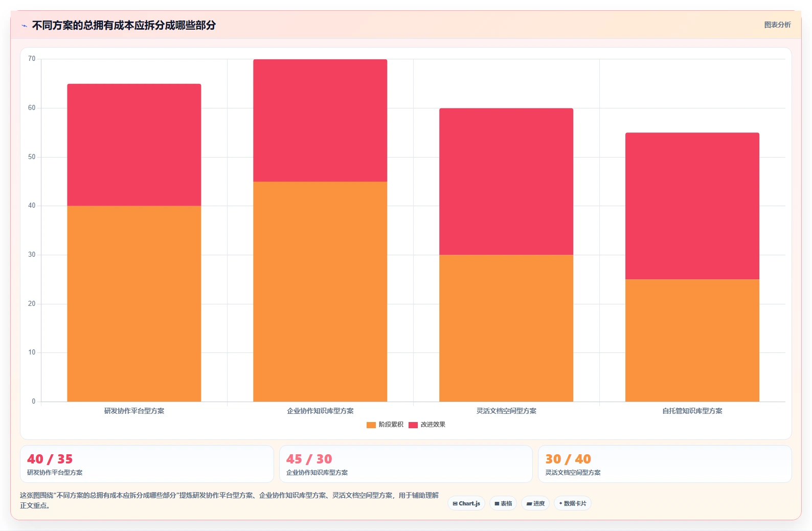Click the card title 不同方案的总拥有成本应拆分成哪些部分
This screenshot has width=812, height=531.
coord(124,25)
